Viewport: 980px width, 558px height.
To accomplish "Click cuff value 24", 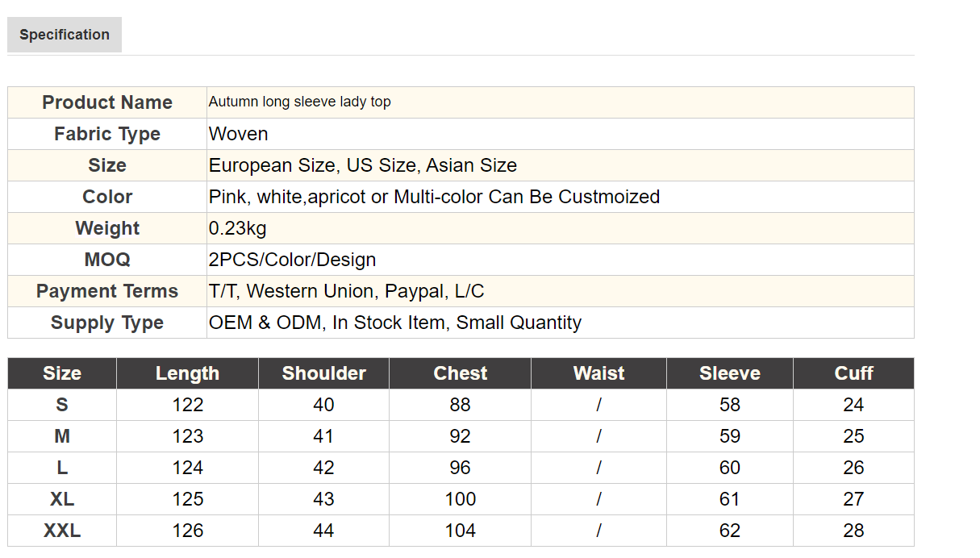I will (x=853, y=405).
